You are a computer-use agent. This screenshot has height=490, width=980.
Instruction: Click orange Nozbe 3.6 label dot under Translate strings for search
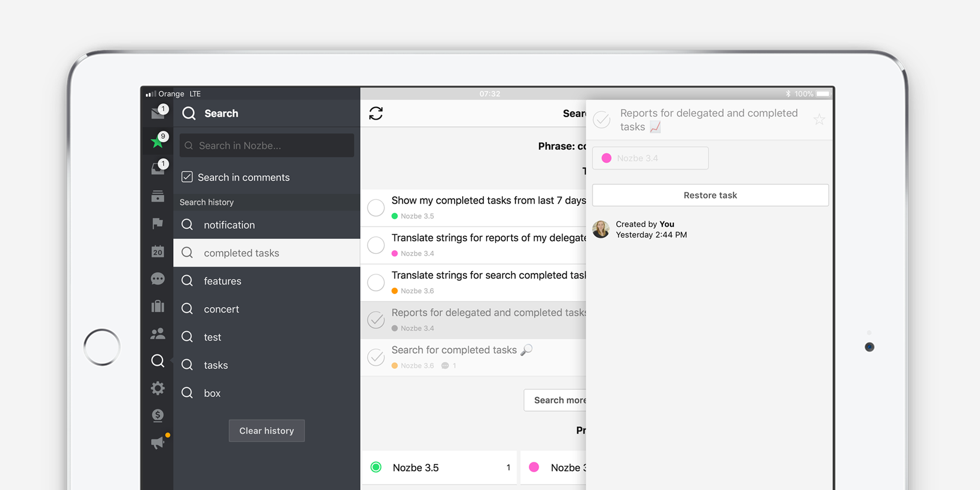click(x=395, y=290)
